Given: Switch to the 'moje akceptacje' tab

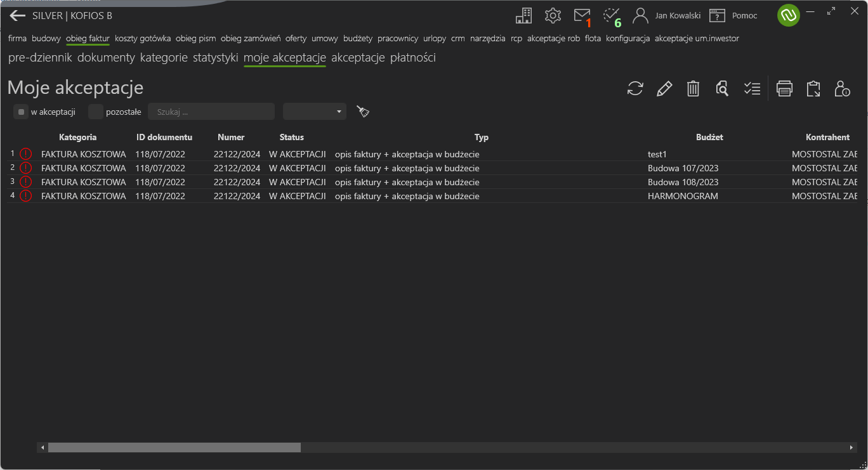Looking at the screenshot, I should (x=285, y=58).
